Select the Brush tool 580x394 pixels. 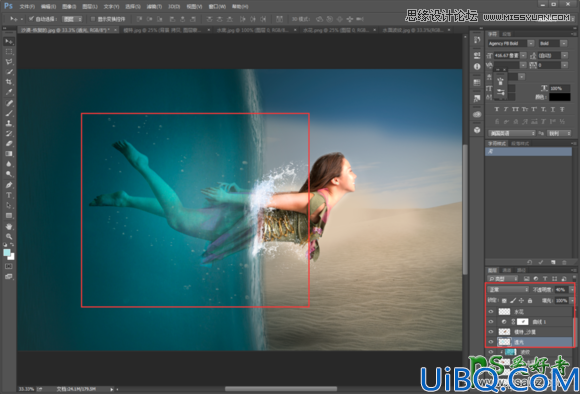click(9, 113)
